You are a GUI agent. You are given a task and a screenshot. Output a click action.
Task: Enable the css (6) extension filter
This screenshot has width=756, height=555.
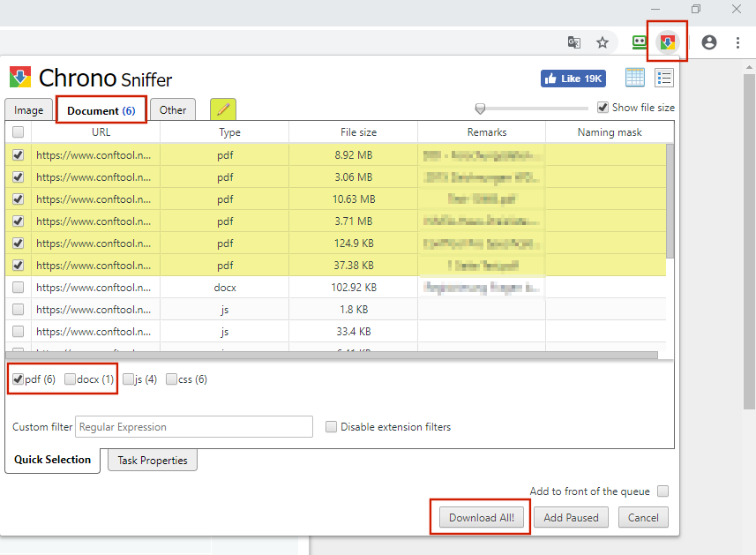171,379
